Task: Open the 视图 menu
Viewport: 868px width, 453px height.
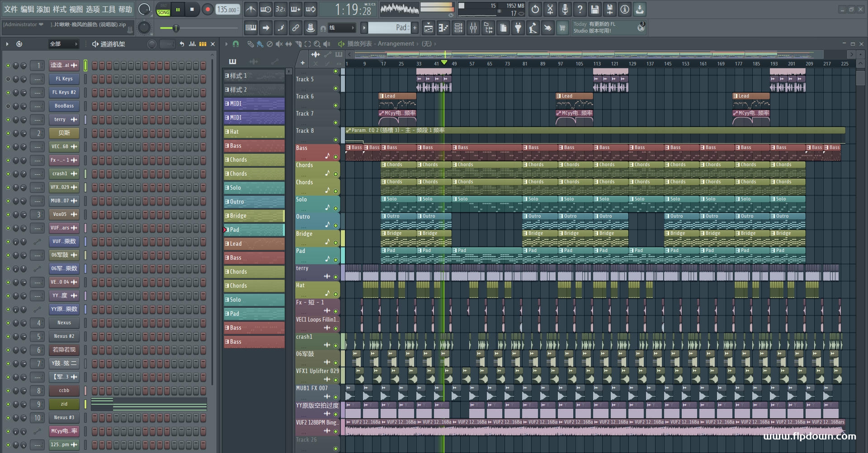Action: coord(76,9)
